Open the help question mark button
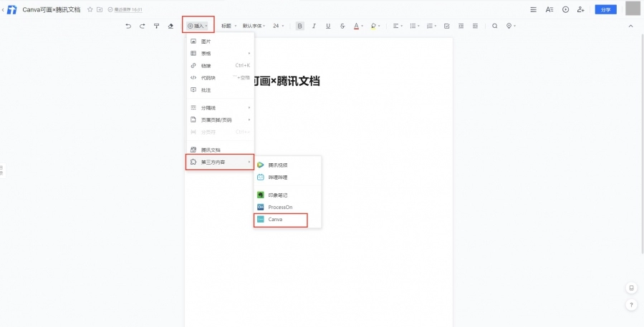The image size is (644, 327). pos(631,305)
